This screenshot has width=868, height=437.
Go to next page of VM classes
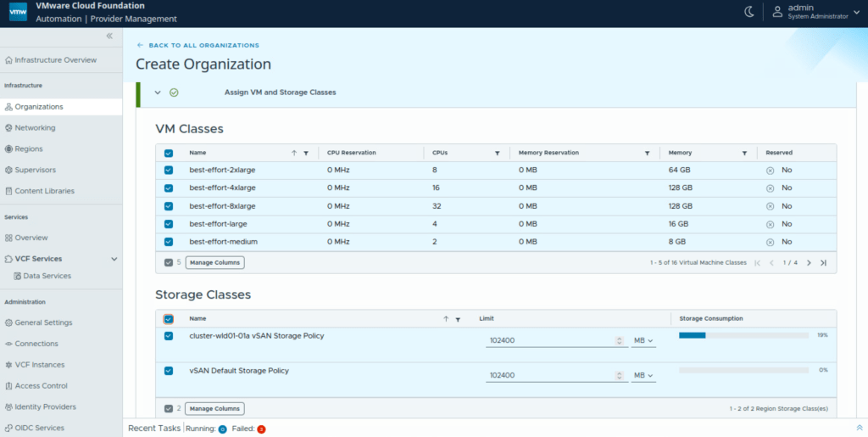pos(809,263)
